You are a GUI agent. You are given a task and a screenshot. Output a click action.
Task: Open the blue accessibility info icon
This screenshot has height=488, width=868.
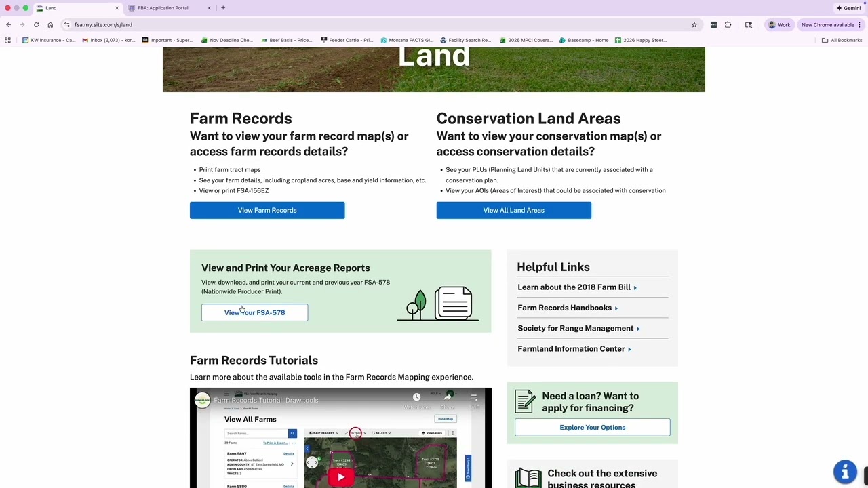[845, 472]
